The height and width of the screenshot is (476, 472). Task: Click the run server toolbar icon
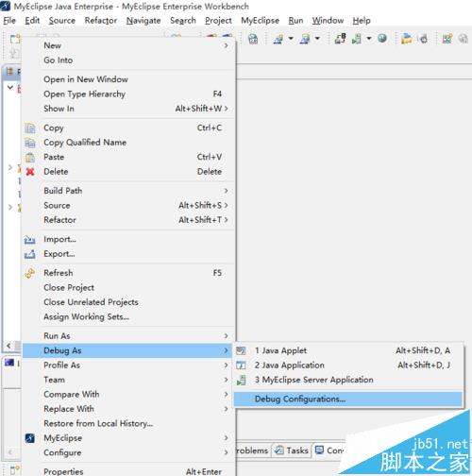(357, 39)
